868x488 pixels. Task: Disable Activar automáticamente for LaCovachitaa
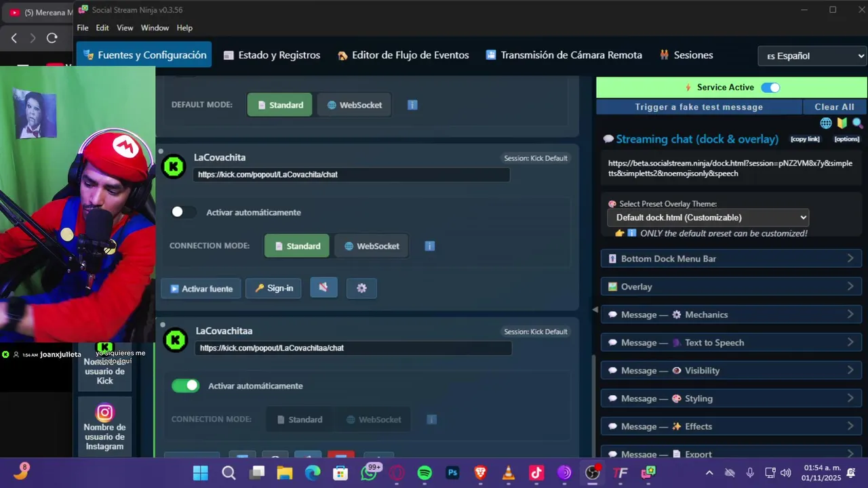tap(185, 386)
